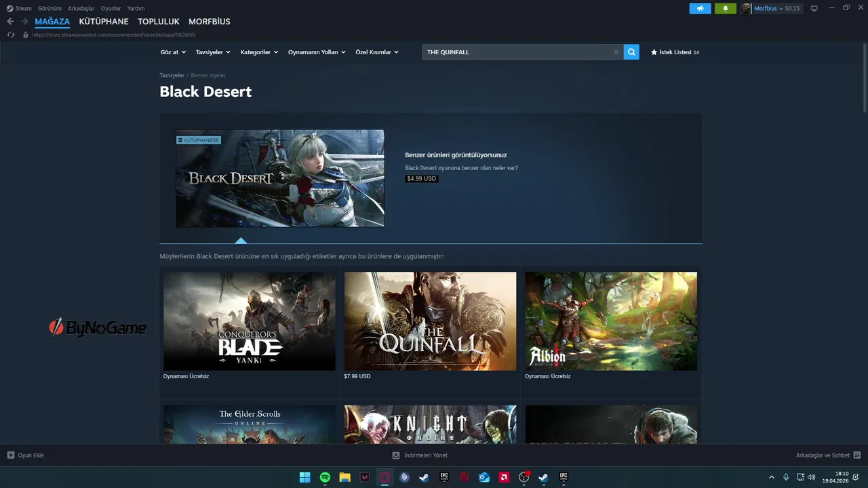Click the Morfbius profile avatar

(747, 9)
